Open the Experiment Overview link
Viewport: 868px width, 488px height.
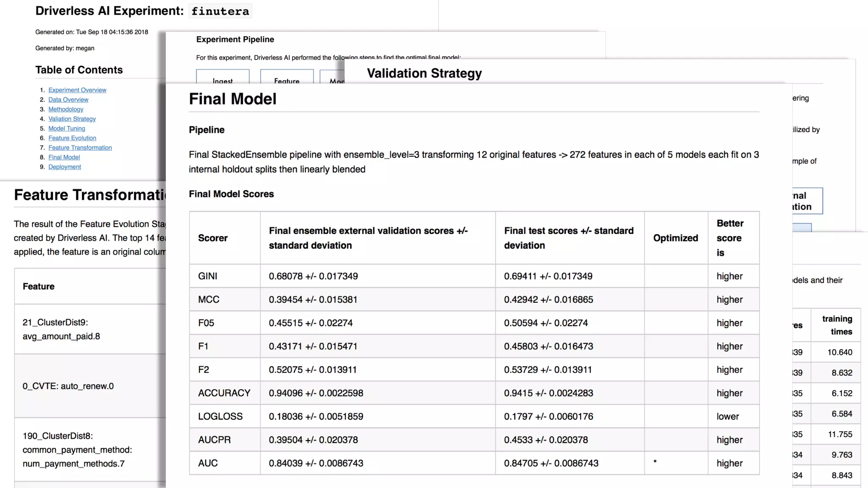click(77, 90)
